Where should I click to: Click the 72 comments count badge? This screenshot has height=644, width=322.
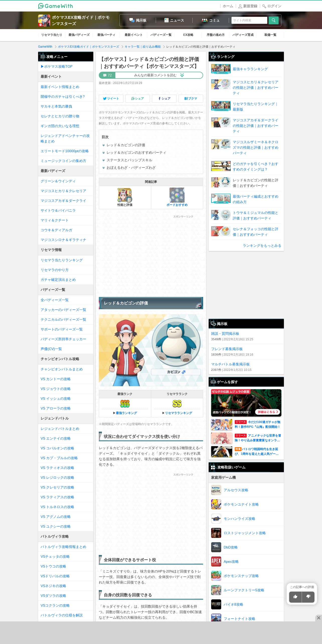click(107, 75)
